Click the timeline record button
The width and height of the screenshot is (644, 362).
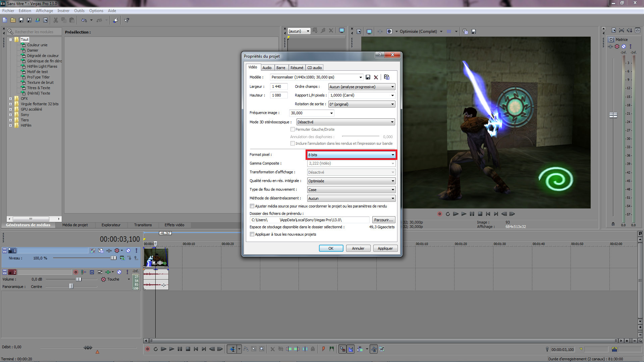point(148,349)
